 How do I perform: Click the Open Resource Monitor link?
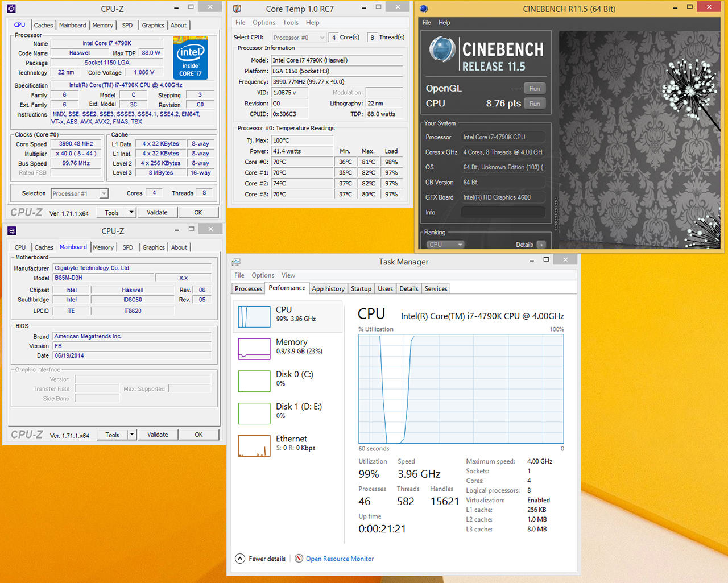point(340,559)
